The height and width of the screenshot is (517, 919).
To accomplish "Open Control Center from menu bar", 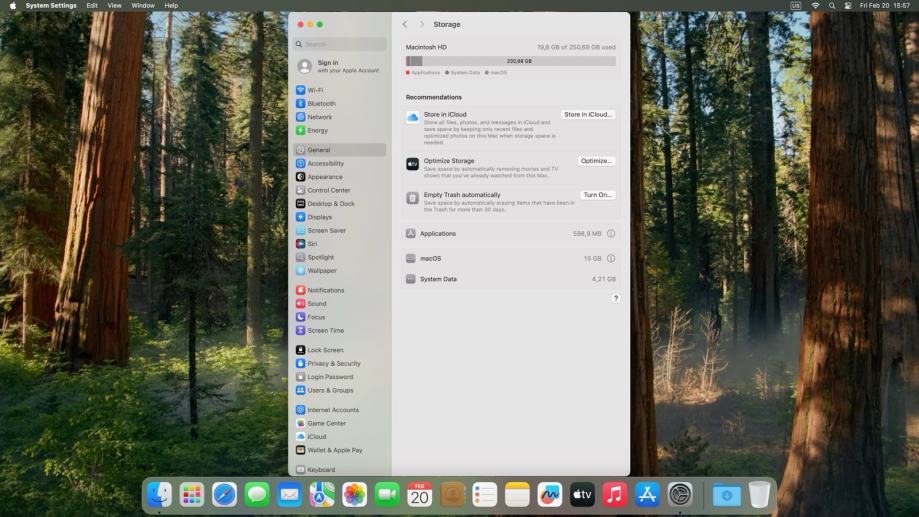I will [x=848, y=5].
